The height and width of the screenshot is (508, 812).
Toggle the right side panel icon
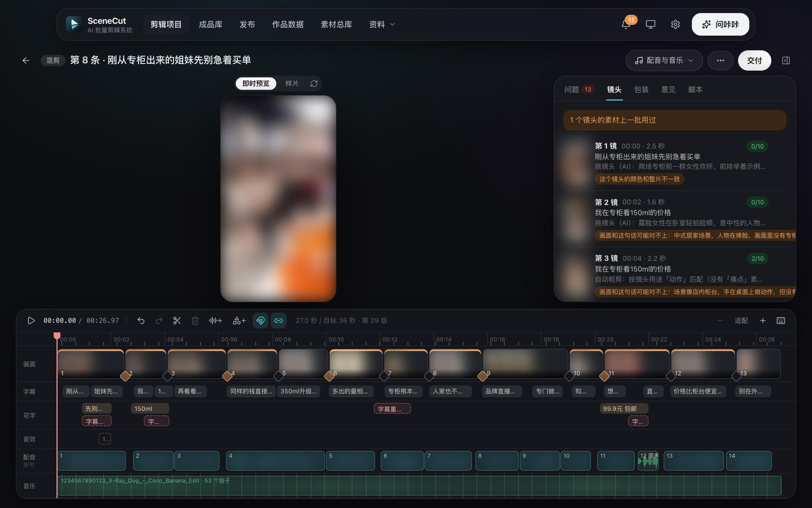(786, 60)
